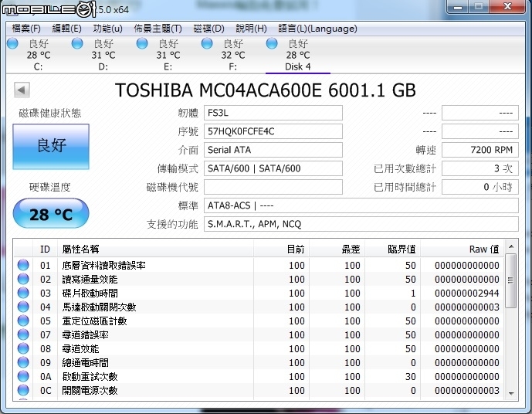Viewport: 532px width, 414px height.
Task: Click the 屬性名稱 column header
Action: [x=155, y=249]
